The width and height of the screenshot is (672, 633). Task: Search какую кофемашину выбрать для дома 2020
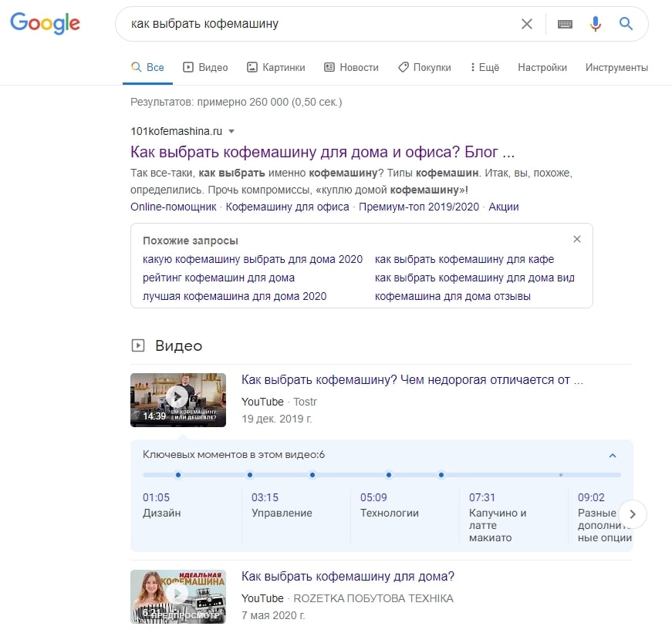pyautogui.click(x=252, y=259)
